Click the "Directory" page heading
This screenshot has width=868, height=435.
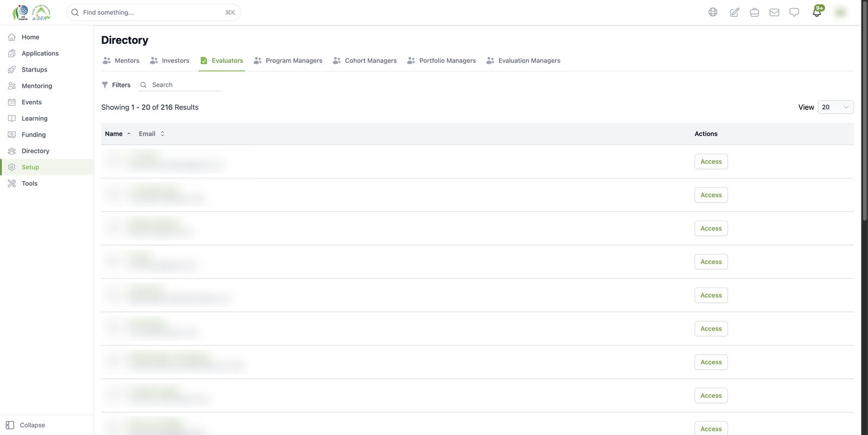pos(125,40)
